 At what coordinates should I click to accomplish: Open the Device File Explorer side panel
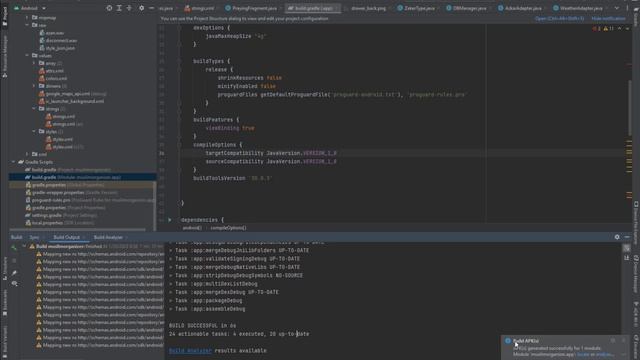[x=636, y=224]
